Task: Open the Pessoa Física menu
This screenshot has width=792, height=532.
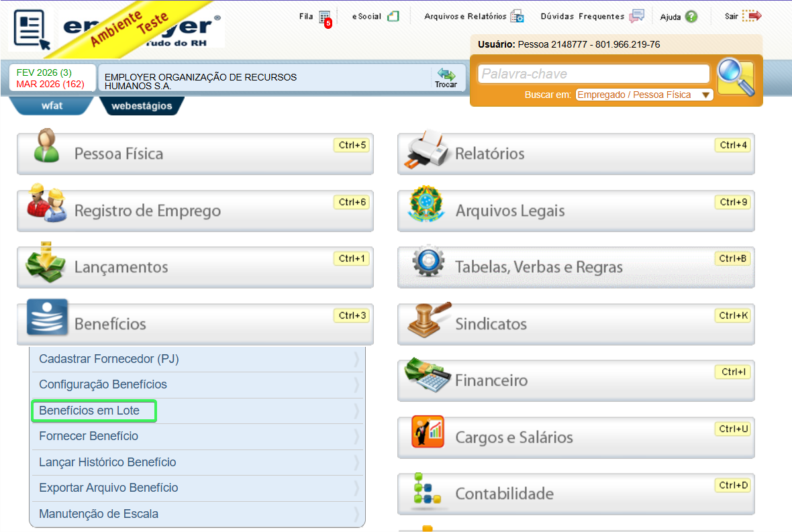Action: pos(195,154)
